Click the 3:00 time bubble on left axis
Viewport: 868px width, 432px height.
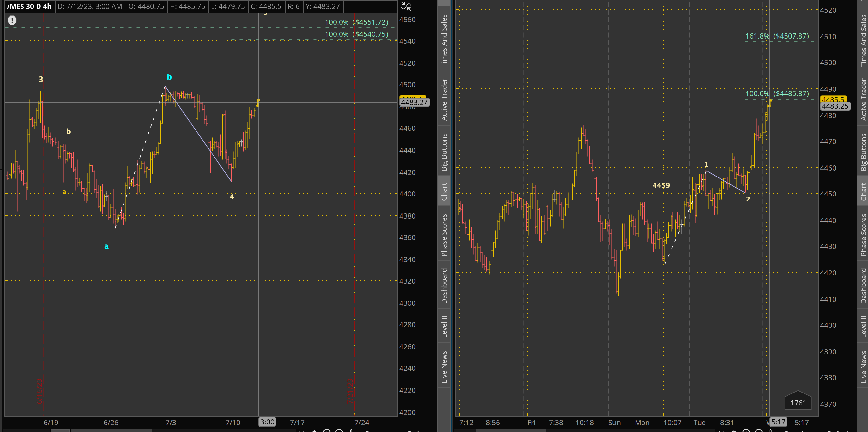click(x=267, y=422)
